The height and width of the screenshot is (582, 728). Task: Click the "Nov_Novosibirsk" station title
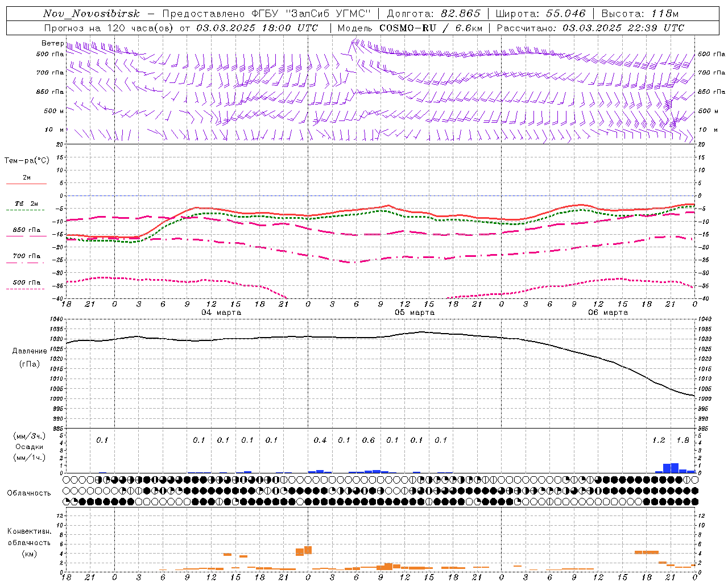tap(92, 14)
